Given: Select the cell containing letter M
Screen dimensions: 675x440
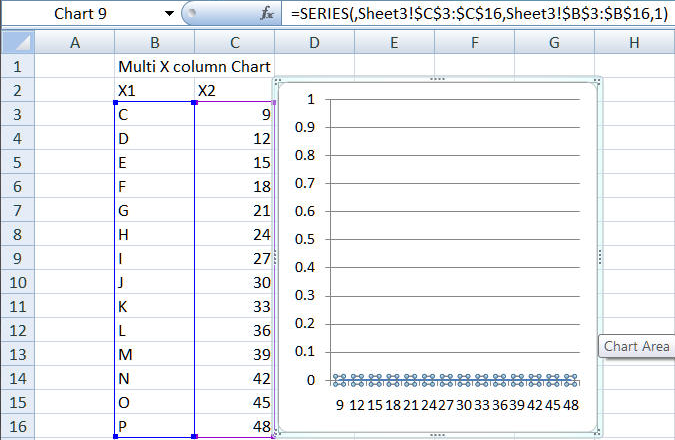Looking at the screenshot, I should coord(154,354).
